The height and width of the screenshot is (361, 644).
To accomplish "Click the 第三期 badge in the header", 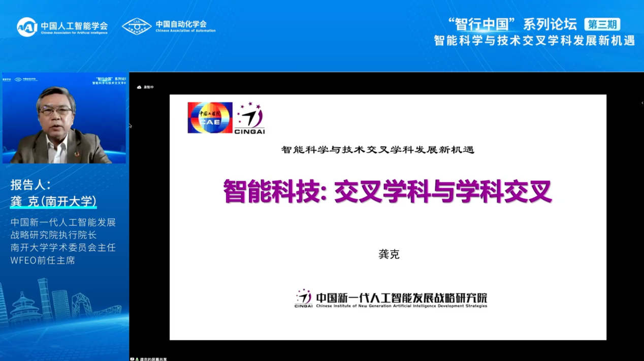I will (x=602, y=24).
